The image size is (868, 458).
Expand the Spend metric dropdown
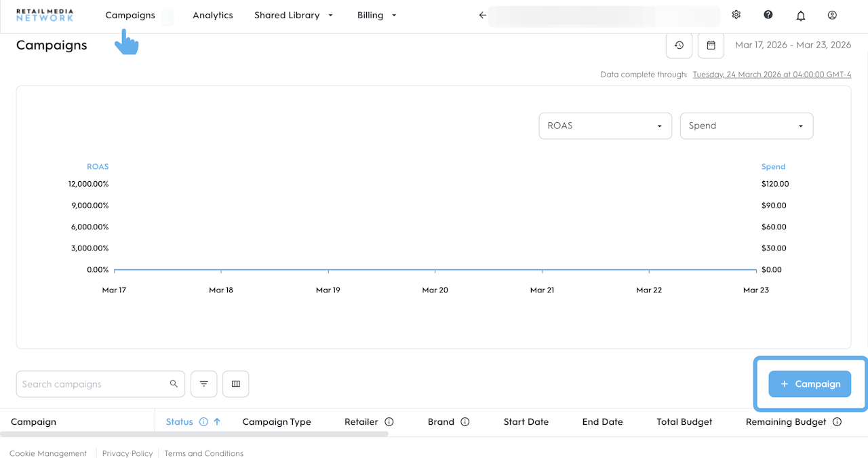(746, 126)
